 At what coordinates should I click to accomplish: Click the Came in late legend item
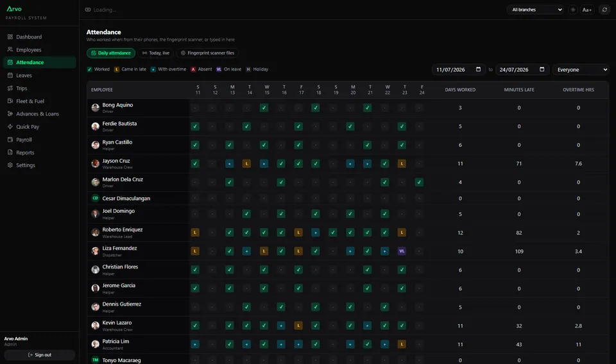point(130,69)
